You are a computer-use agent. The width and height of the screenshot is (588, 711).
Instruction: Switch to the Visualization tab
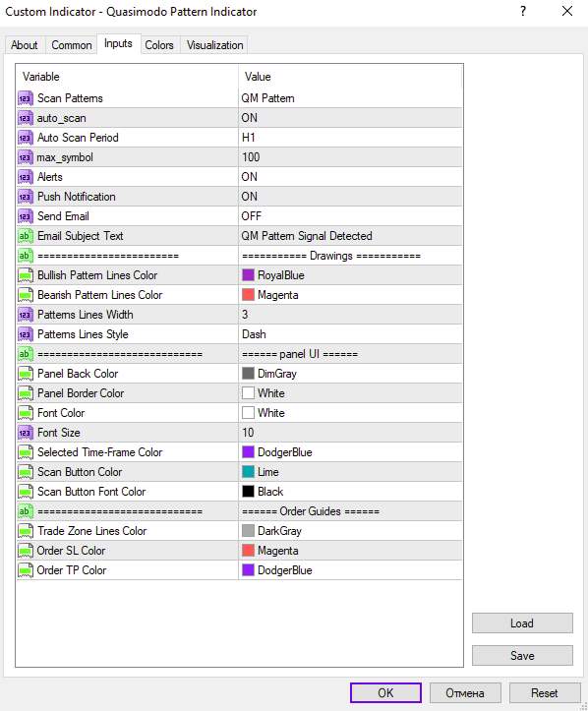pos(215,45)
